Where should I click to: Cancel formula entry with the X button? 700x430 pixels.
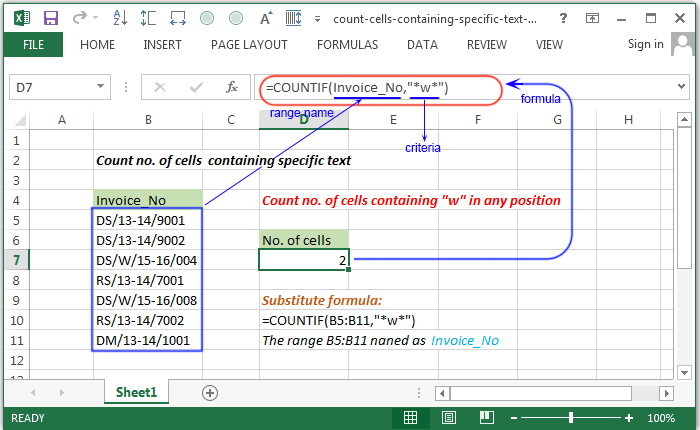tap(159, 87)
